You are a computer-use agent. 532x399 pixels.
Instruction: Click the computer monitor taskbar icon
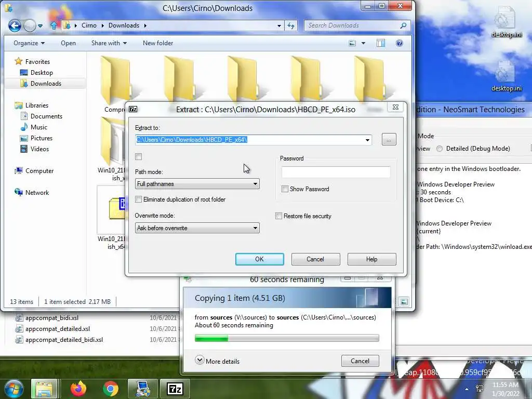pos(143,389)
